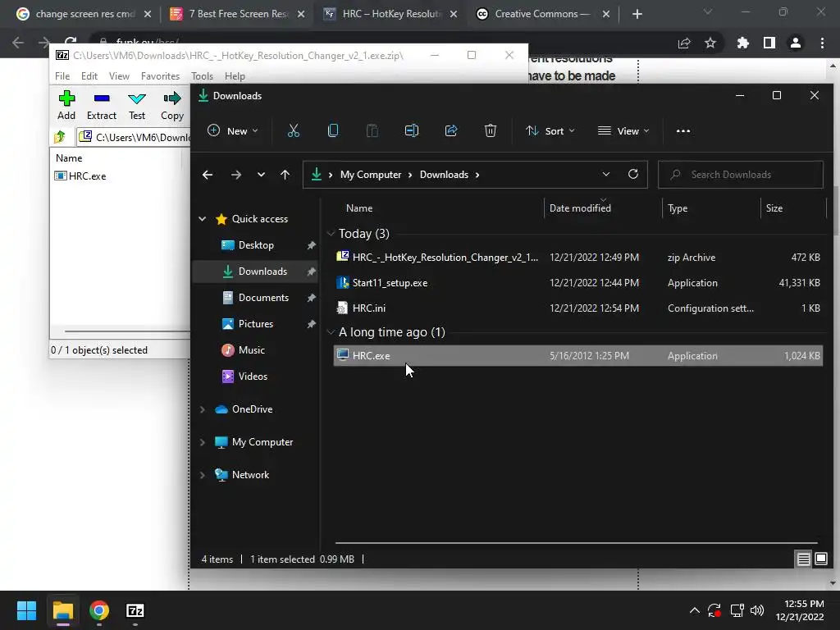Collapse Quick access tree node
This screenshot has height=630, width=840.
click(203, 218)
